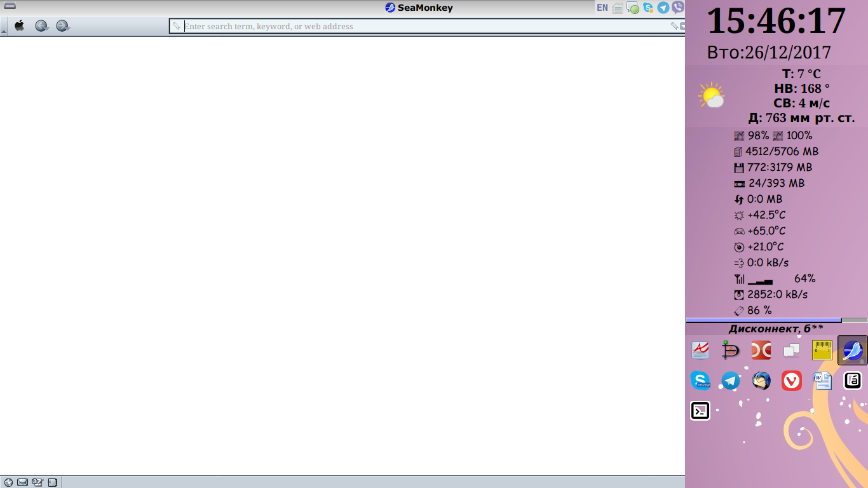Select the SeaMonkey icon in the dock

(x=853, y=350)
